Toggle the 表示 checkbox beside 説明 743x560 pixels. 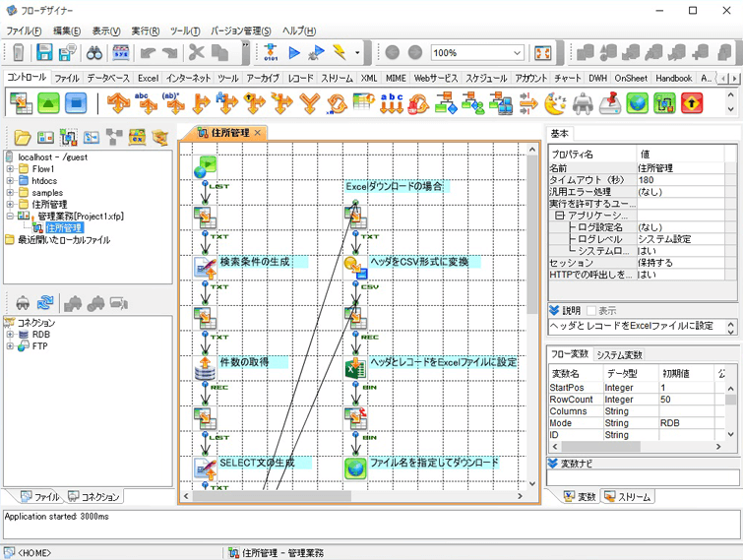tap(591, 311)
